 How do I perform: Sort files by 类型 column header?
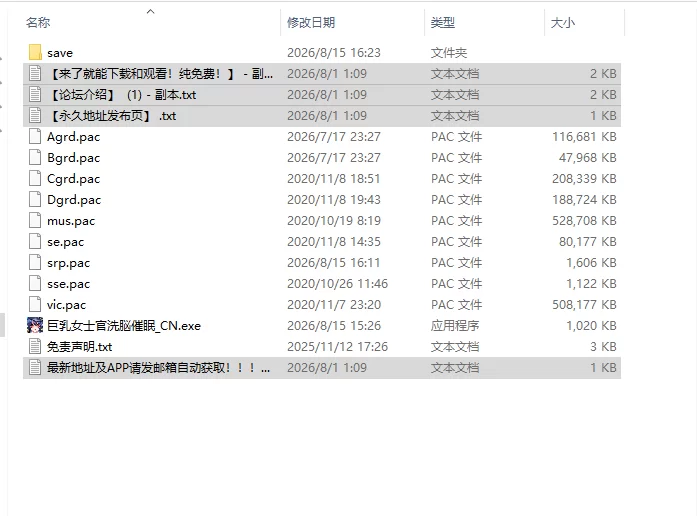[443, 22]
